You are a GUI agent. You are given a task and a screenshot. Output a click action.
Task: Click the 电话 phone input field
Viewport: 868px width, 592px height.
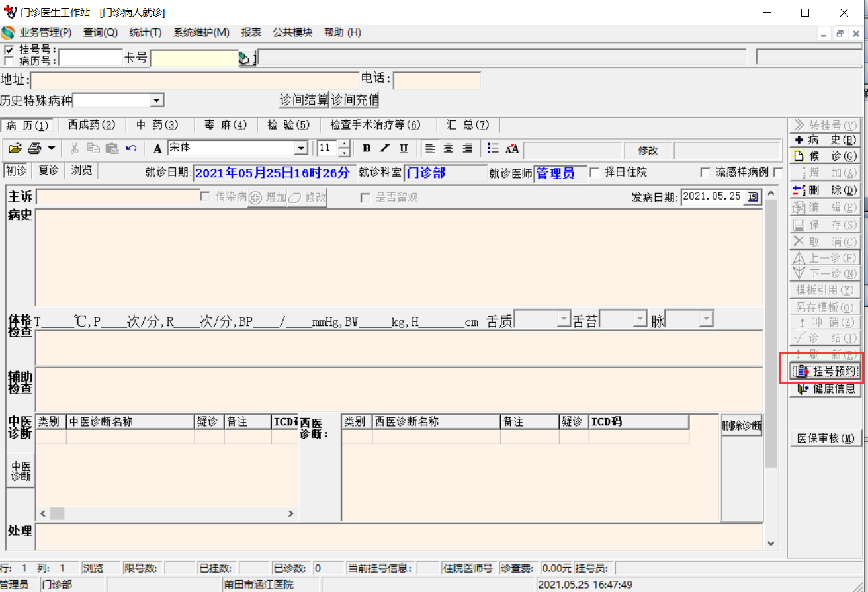tap(437, 81)
